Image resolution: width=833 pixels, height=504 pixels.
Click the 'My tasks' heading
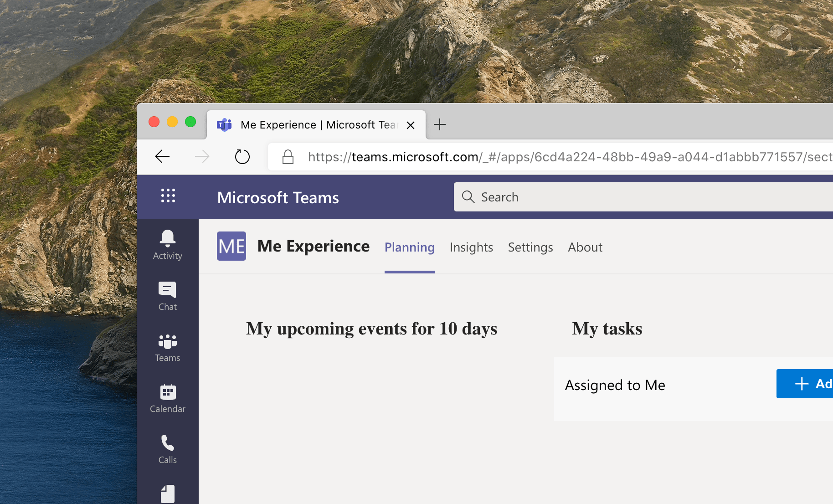[607, 329]
